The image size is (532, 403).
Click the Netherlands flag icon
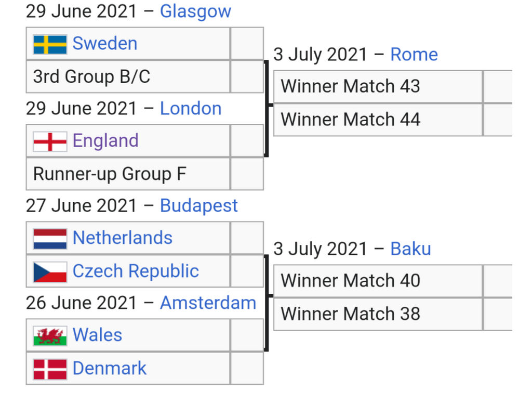(x=50, y=239)
